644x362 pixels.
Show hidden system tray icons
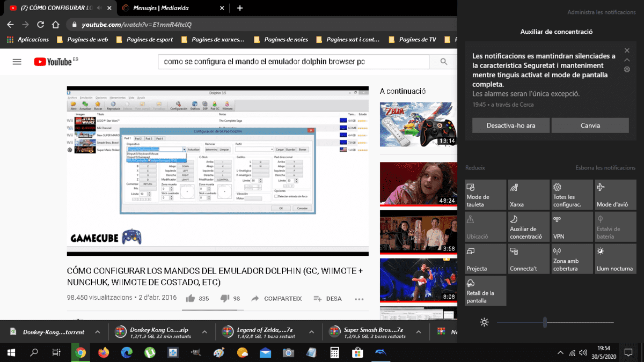click(x=560, y=352)
